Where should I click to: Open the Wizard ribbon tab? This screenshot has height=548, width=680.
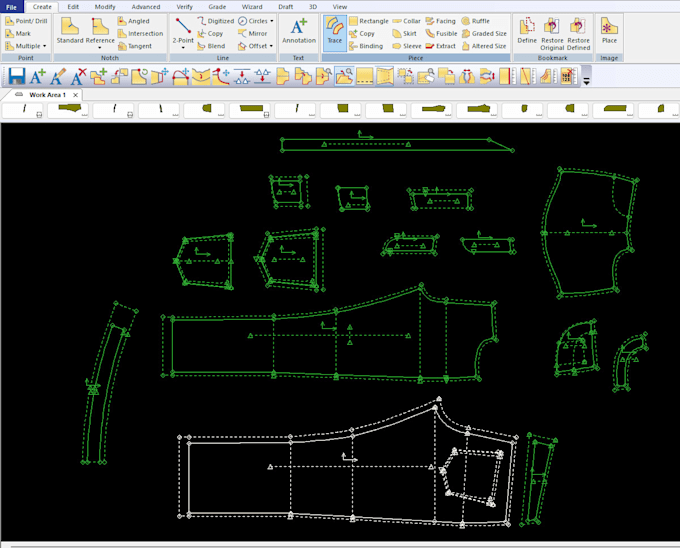pos(252,7)
